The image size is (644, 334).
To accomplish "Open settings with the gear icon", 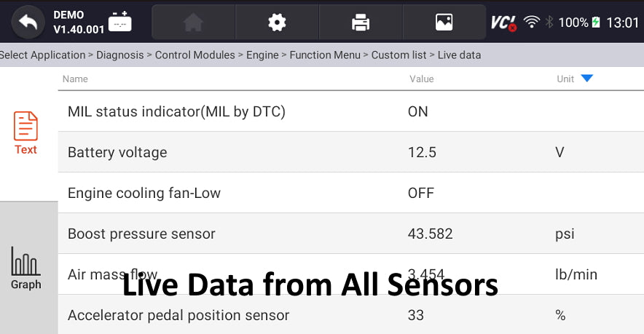I will point(277,23).
